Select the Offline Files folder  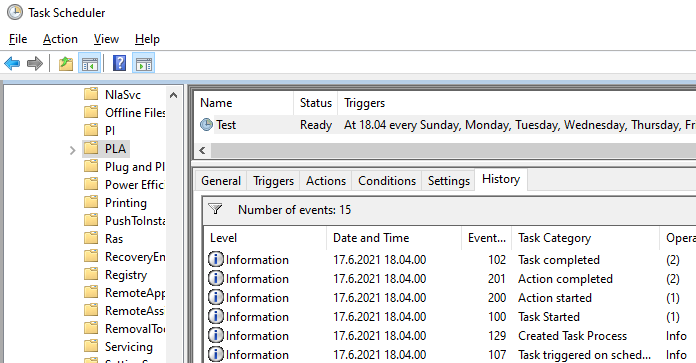[x=135, y=113]
